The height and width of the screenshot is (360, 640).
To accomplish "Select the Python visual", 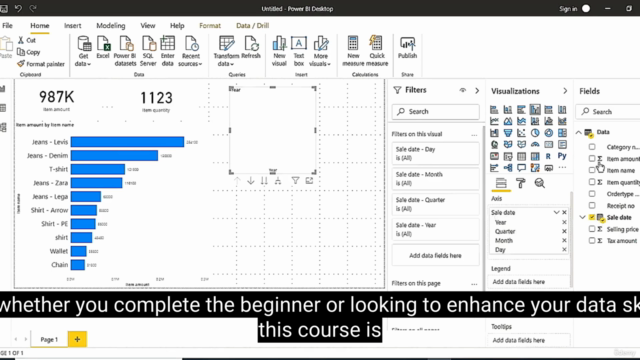I will pyautogui.click(x=562, y=156).
